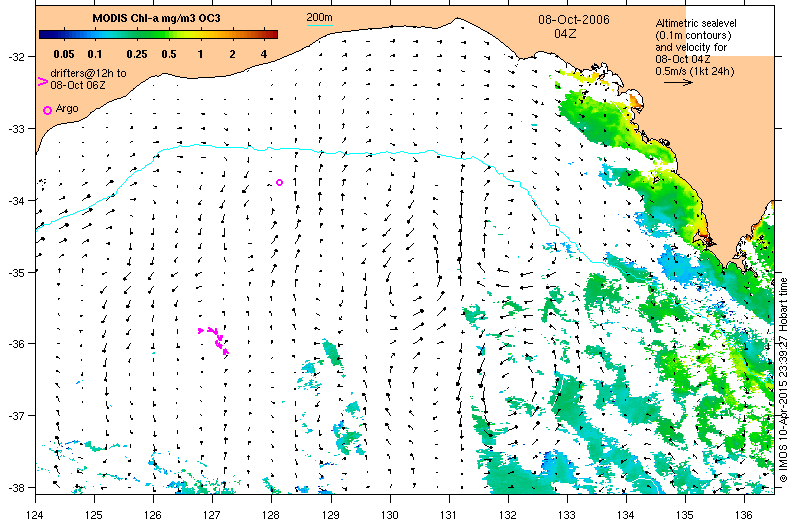This screenshot has width=800, height=520.
Task: Click the '135' longitude axis label
Action: (685, 514)
